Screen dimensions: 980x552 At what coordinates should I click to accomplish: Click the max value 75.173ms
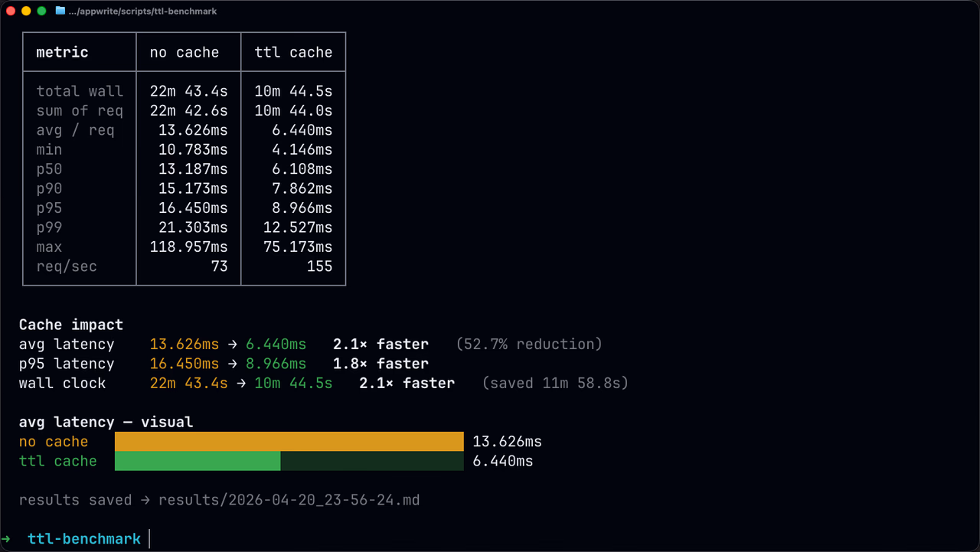tap(299, 247)
